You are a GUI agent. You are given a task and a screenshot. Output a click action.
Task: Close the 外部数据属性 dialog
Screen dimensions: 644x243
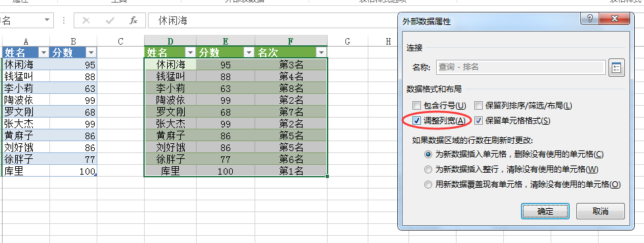614,19
